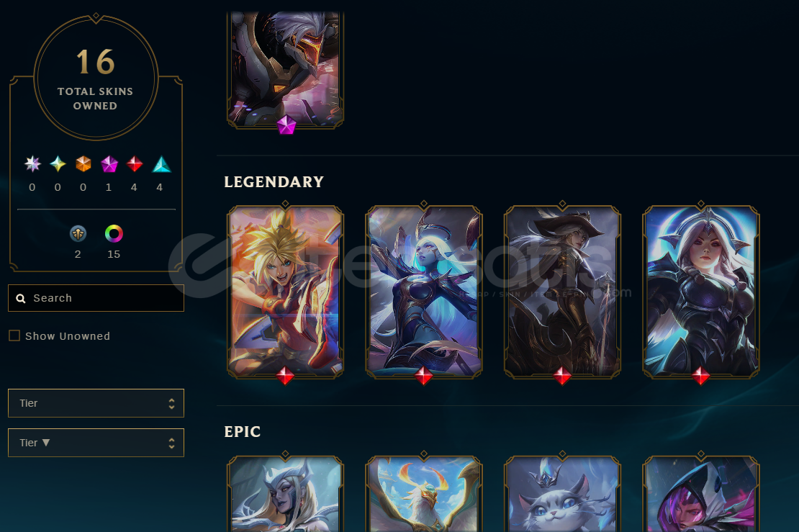Select the golden bird epic skin card
The image size is (799, 532).
tap(424, 493)
